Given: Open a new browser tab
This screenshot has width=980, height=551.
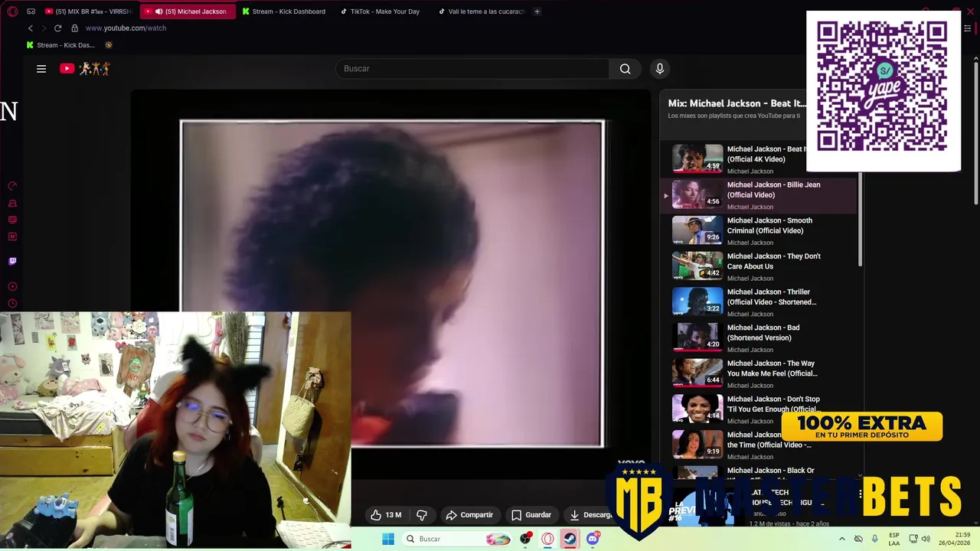Looking at the screenshot, I should (537, 11).
